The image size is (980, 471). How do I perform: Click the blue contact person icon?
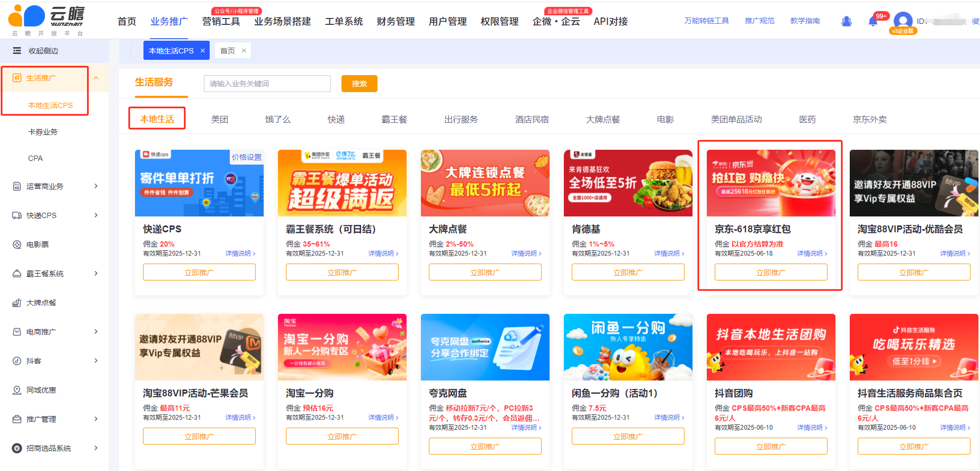847,21
